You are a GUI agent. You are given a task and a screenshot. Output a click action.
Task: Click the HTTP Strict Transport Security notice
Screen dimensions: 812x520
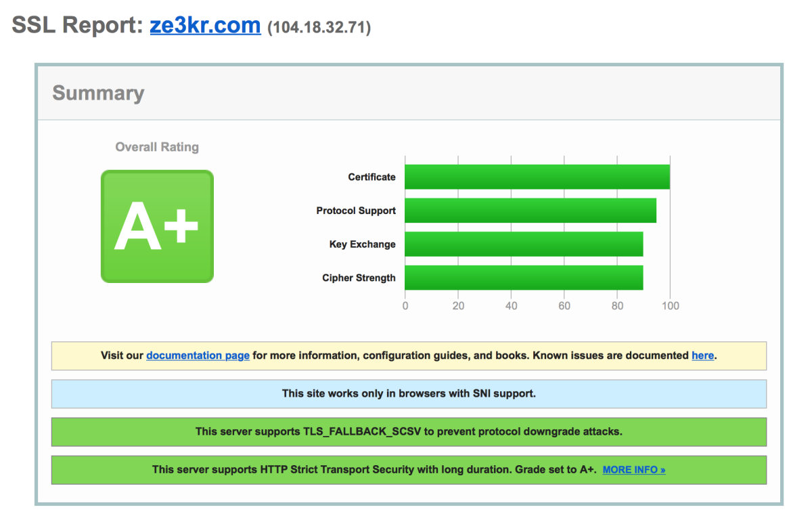409,470
